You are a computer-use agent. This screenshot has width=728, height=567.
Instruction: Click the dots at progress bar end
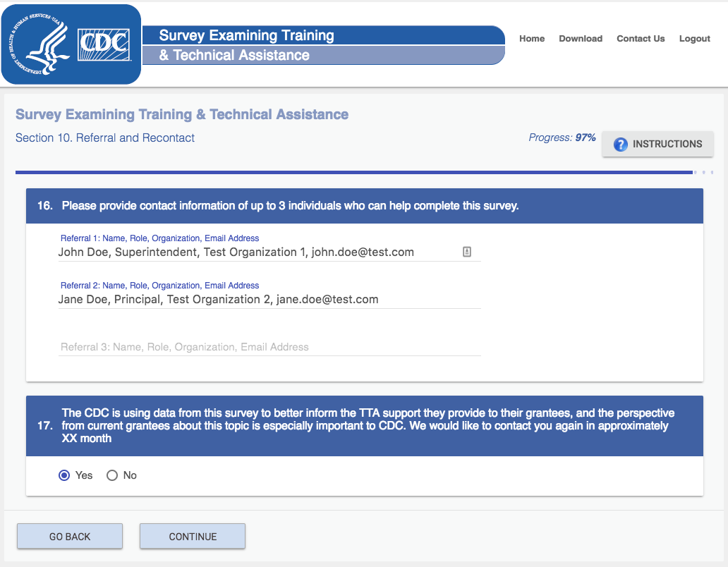click(703, 172)
